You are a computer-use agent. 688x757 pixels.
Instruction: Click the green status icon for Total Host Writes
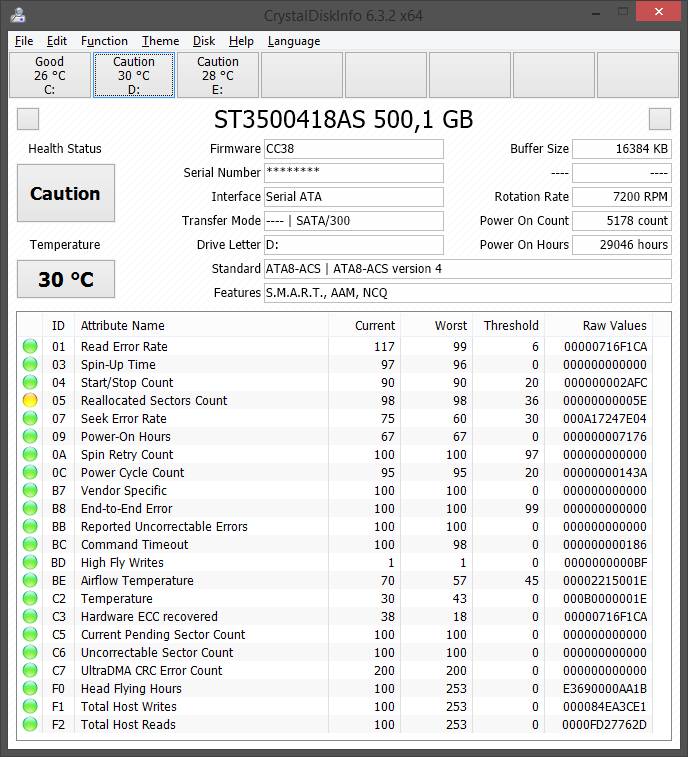pos(30,706)
